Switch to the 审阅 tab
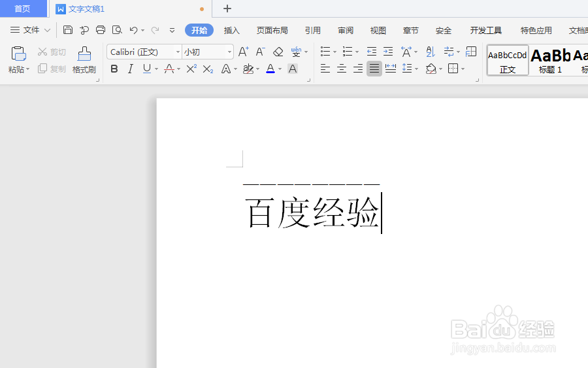588x368 pixels. coord(346,30)
